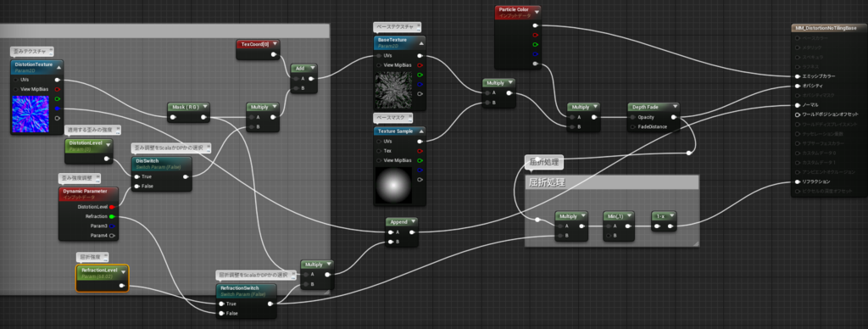
Task: Click エミッシブカラー input pin on material node
Action: [x=798, y=75]
